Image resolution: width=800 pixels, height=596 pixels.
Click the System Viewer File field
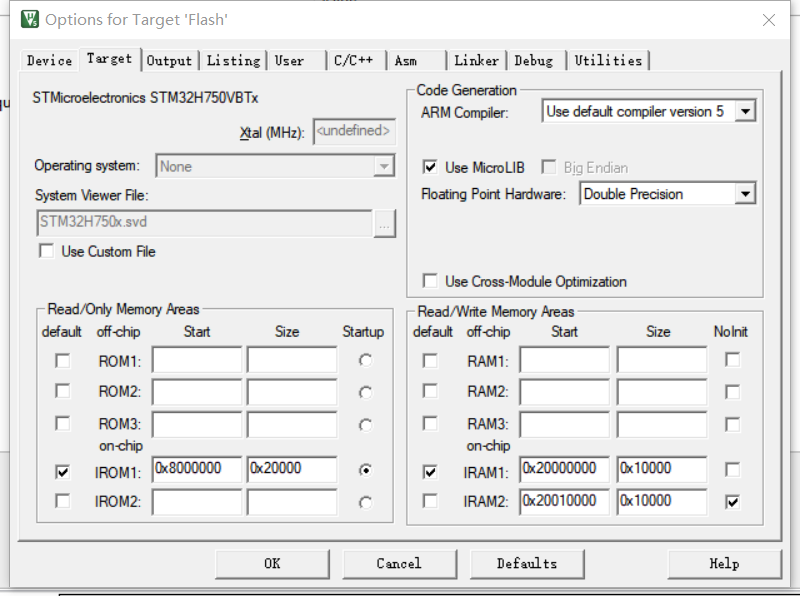[205, 222]
